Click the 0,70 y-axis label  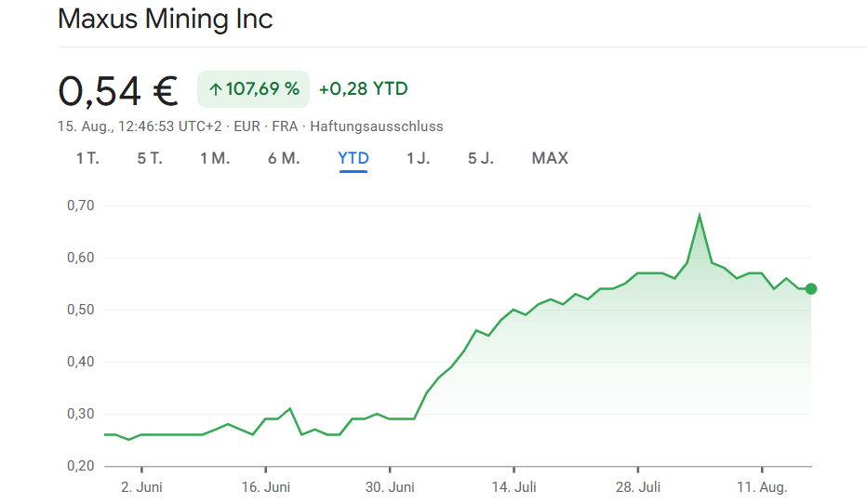click(81, 206)
